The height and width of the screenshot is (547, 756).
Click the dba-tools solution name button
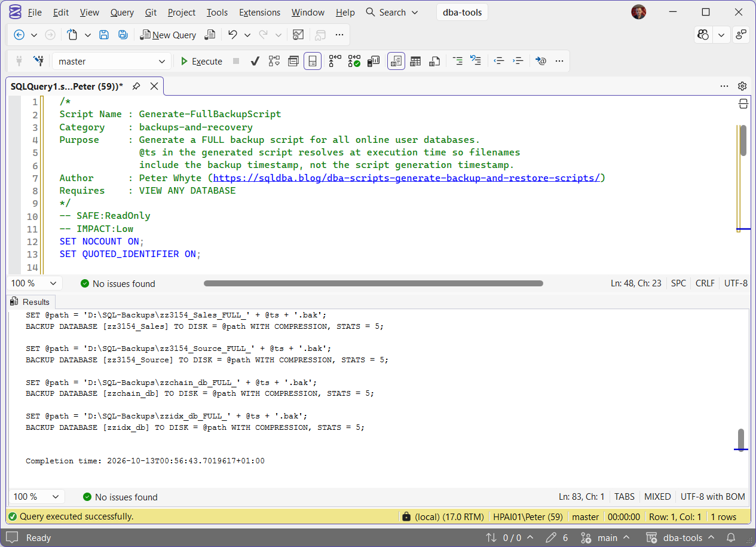coord(463,12)
